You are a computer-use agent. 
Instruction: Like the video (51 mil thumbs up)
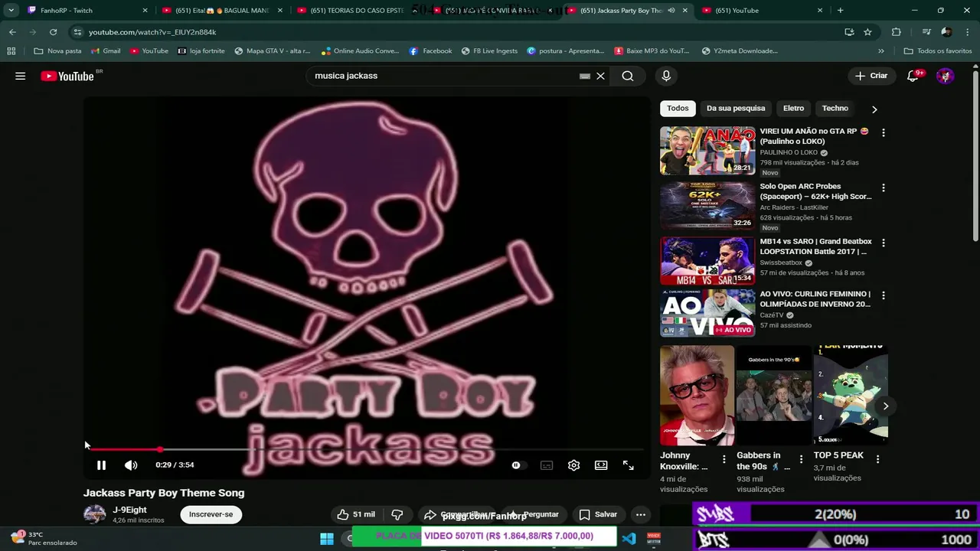[356, 514]
